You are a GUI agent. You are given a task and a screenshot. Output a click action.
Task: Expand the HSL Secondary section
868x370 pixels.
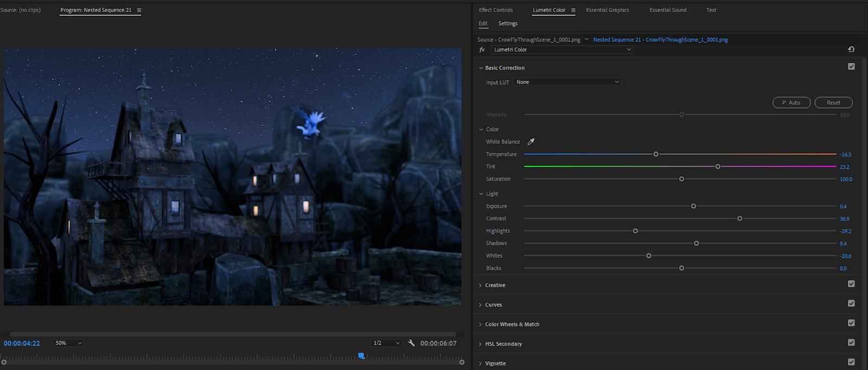point(503,344)
